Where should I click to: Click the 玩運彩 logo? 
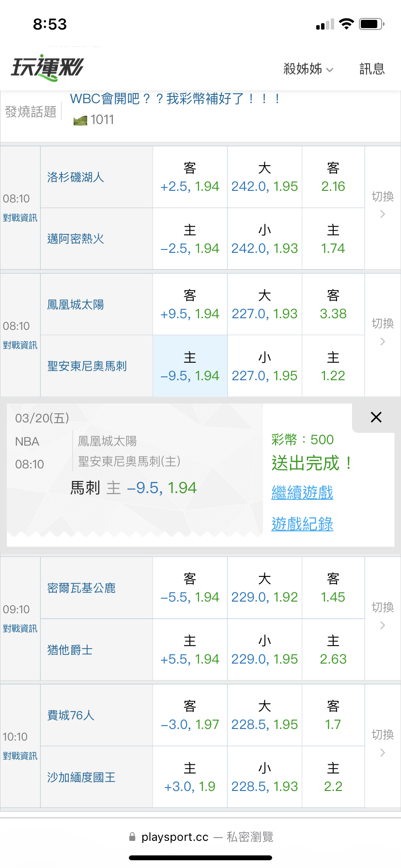47,68
